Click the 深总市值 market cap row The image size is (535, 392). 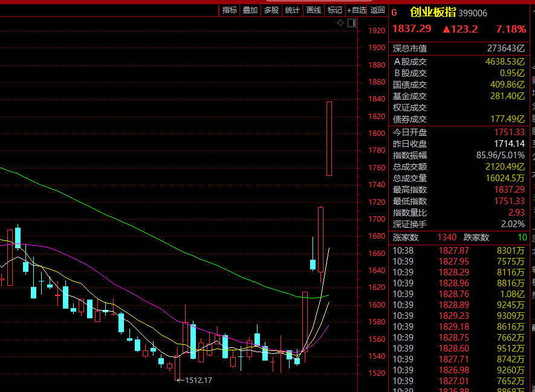459,48
